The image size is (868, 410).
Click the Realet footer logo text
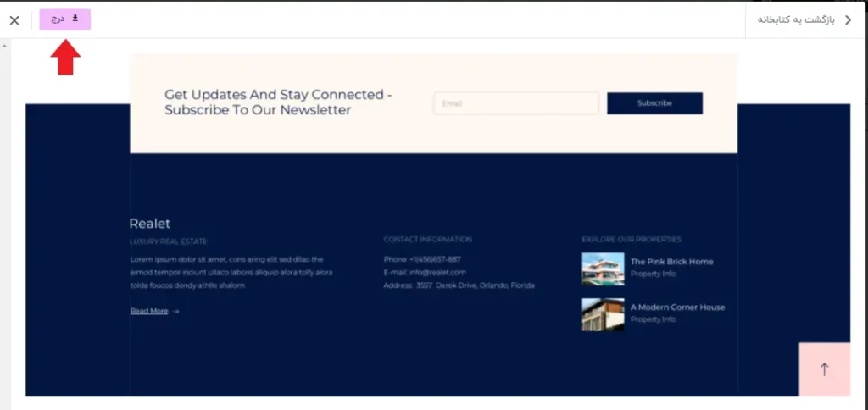click(150, 224)
